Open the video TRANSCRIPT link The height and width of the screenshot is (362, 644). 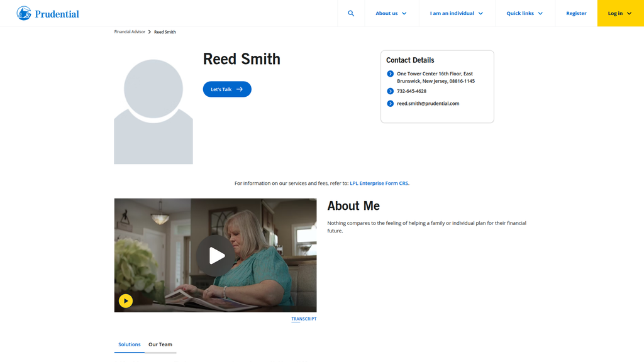[304, 319]
